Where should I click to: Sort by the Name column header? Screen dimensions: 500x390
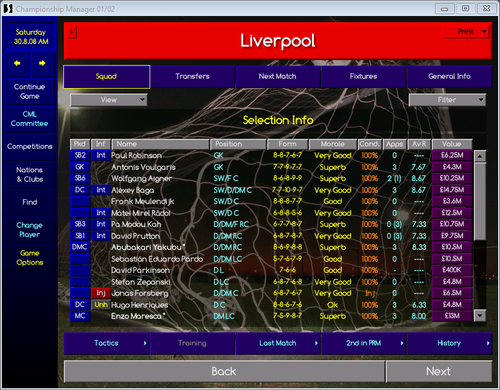[x=161, y=144]
